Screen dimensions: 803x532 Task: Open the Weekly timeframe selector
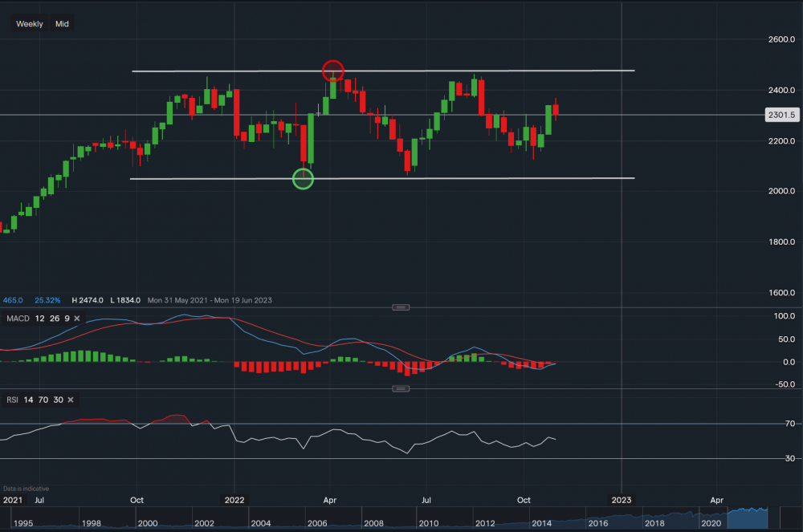pos(29,23)
